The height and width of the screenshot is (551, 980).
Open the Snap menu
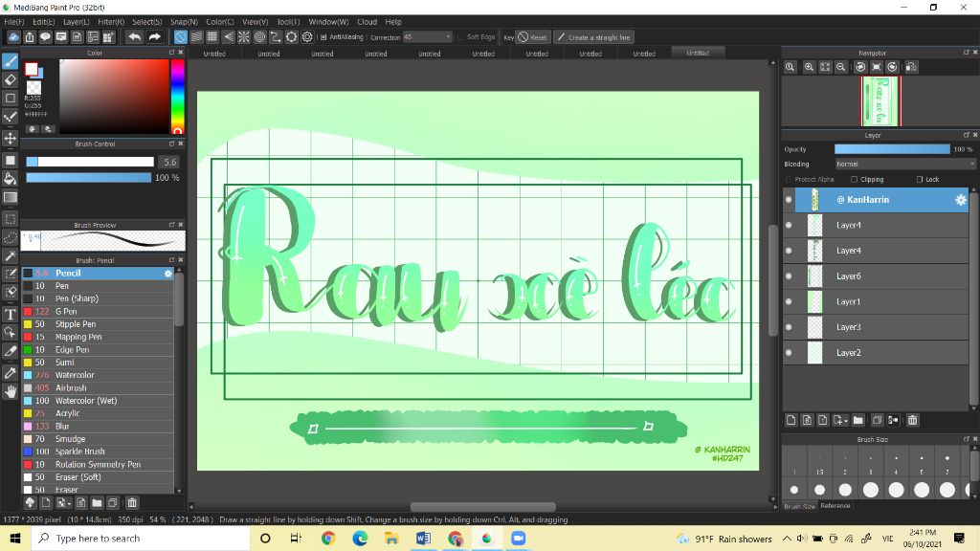tap(184, 22)
